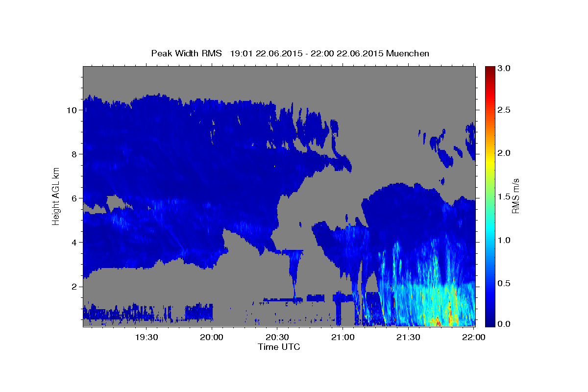This screenshot has width=588, height=392.
Task: Click the colorbar value 0.5
Action: (x=503, y=283)
